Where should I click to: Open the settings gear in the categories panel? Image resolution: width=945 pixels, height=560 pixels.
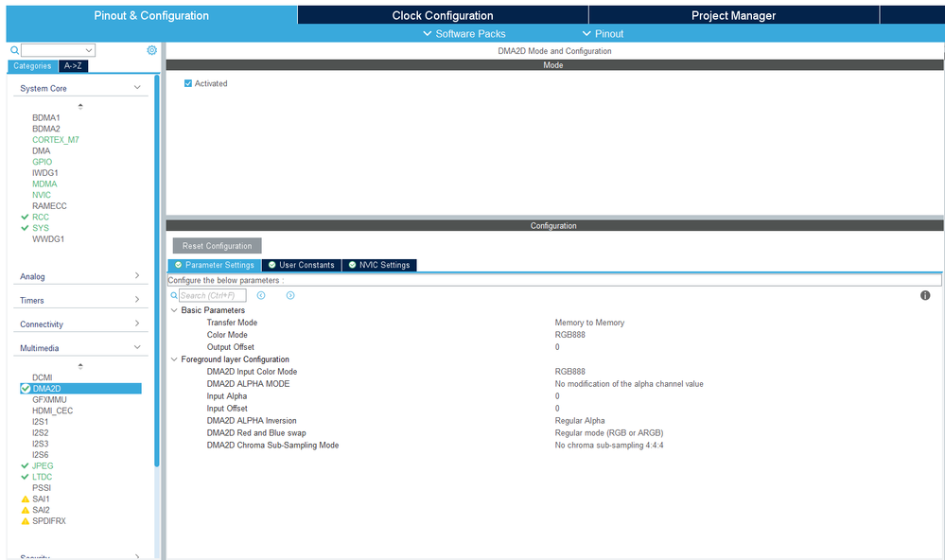coord(152,50)
